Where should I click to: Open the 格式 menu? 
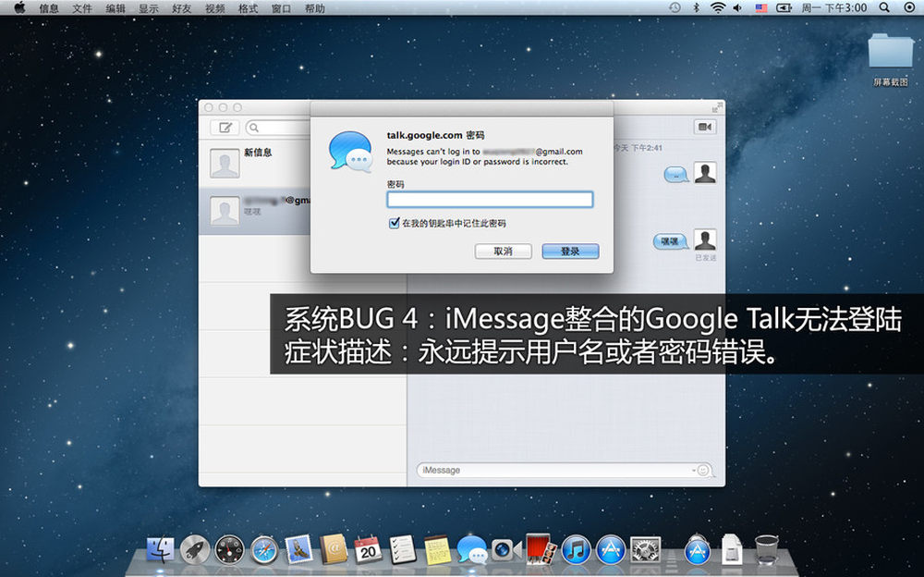(248, 8)
